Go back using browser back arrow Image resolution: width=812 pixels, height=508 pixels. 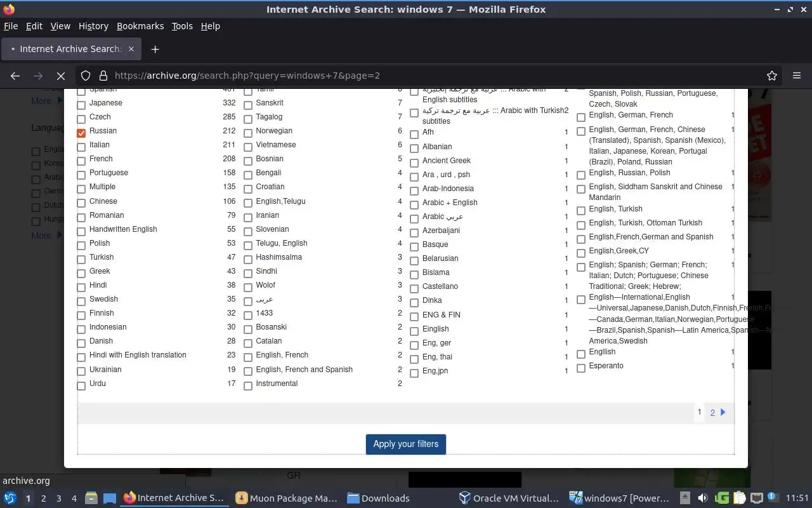point(15,76)
